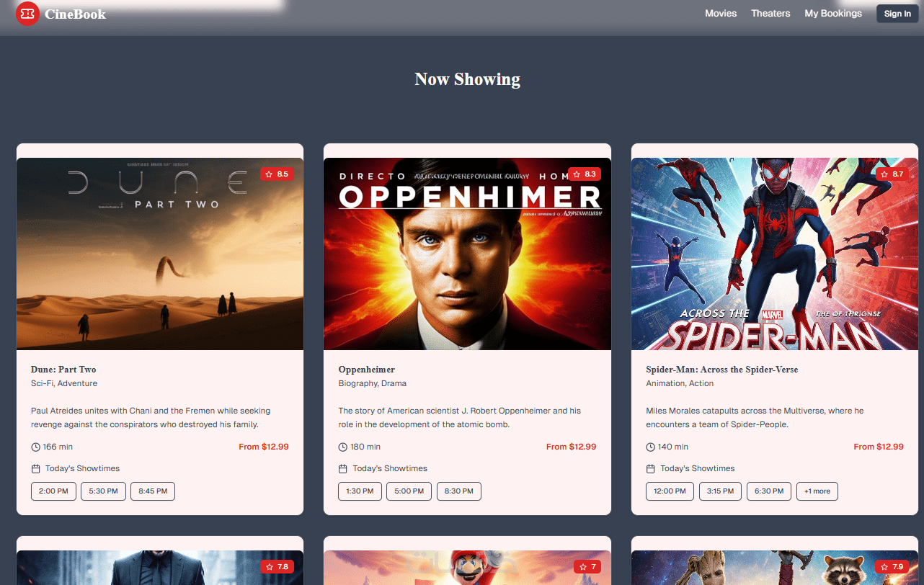Click the "140 min" duration text

[673, 447]
